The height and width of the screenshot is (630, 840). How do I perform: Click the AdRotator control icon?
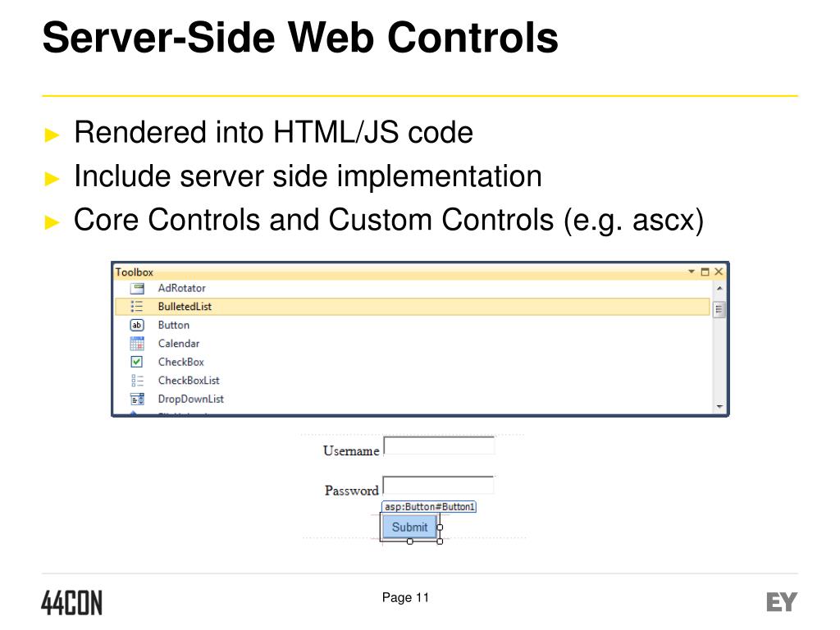tap(137, 289)
